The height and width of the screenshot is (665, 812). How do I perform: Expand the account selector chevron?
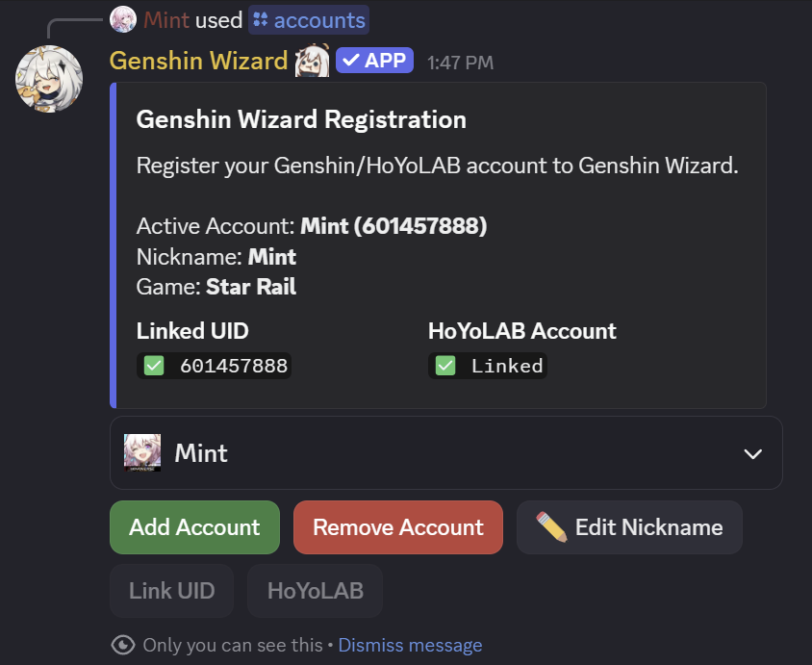[x=752, y=452]
